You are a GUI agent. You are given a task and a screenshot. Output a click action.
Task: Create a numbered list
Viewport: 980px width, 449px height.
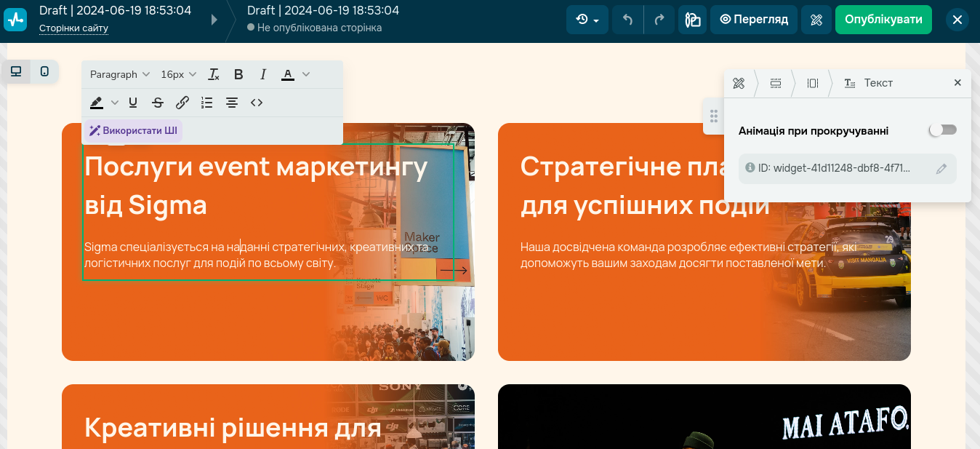[206, 103]
